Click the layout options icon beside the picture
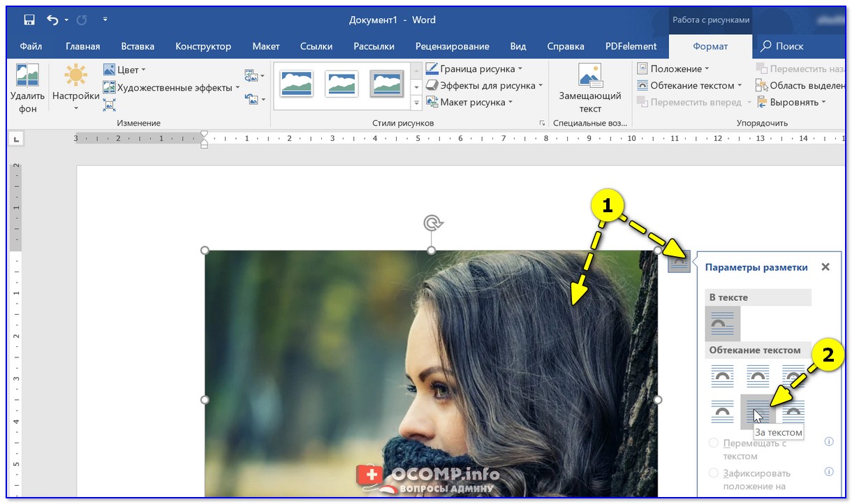852x504 pixels. pos(679,262)
